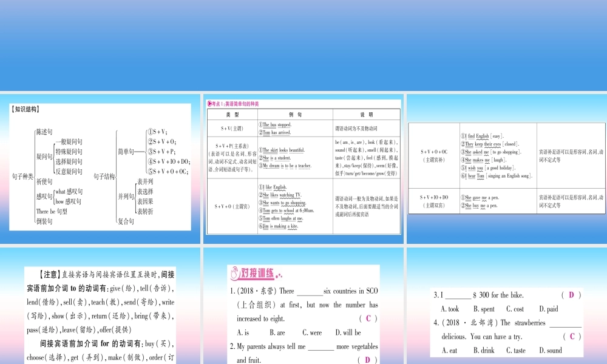Click the S+V+O+OC (主谓宾补) cell

pyautogui.click(x=434, y=155)
